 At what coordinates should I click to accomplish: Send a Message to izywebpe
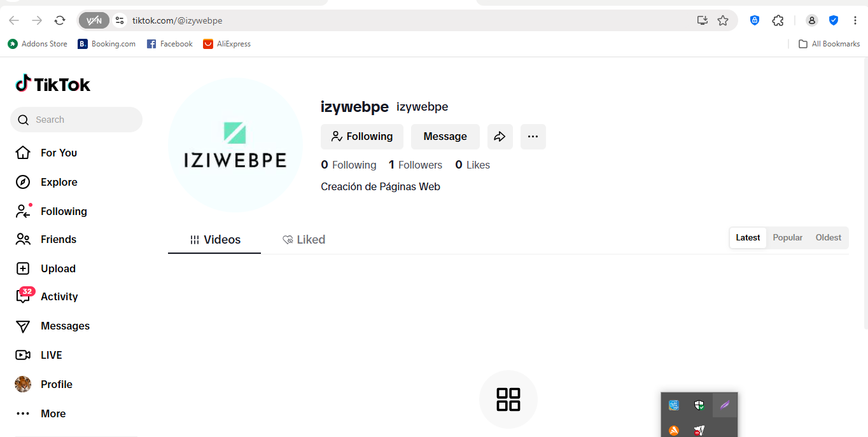tap(445, 136)
